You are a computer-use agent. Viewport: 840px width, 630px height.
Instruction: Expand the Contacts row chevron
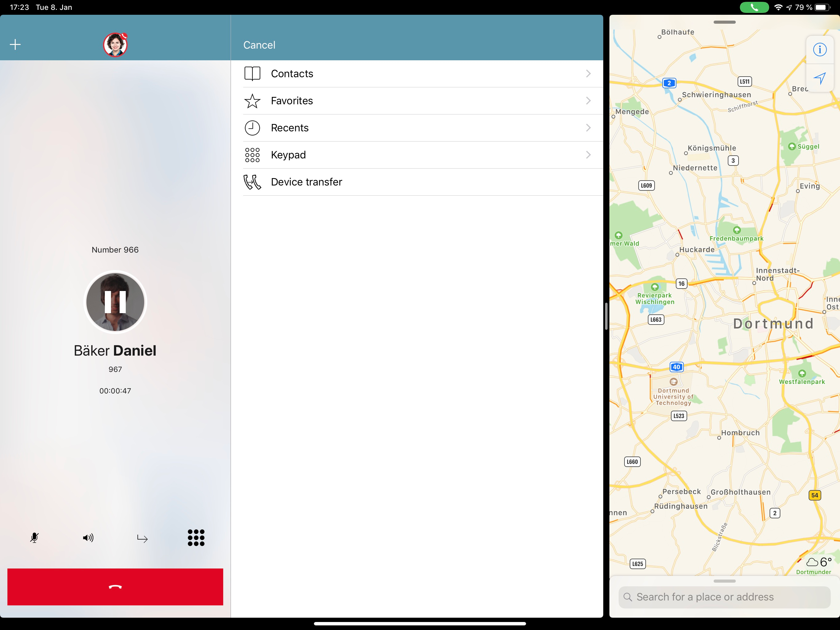pos(588,74)
